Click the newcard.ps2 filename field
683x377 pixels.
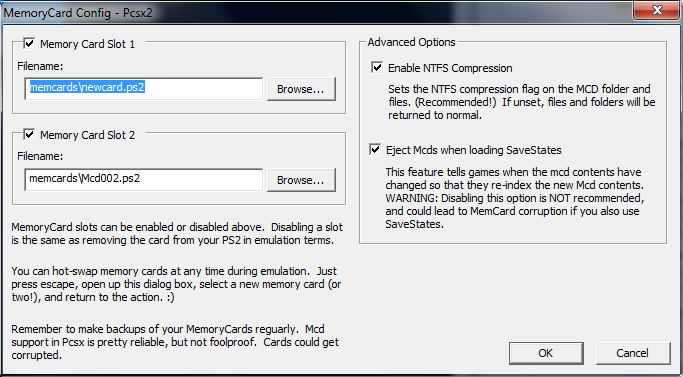pos(144,88)
